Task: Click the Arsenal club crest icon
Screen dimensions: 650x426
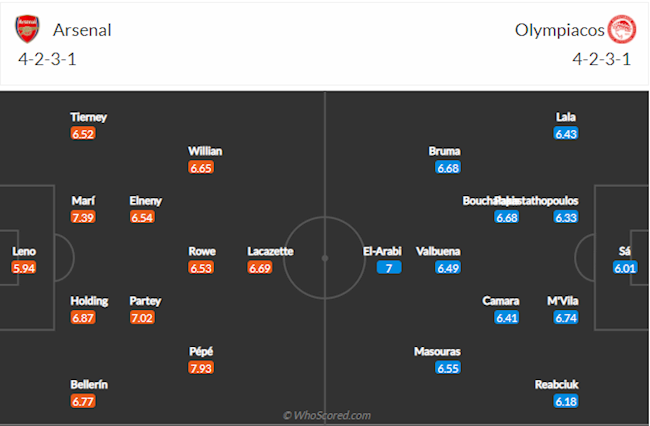Action: (27, 30)
